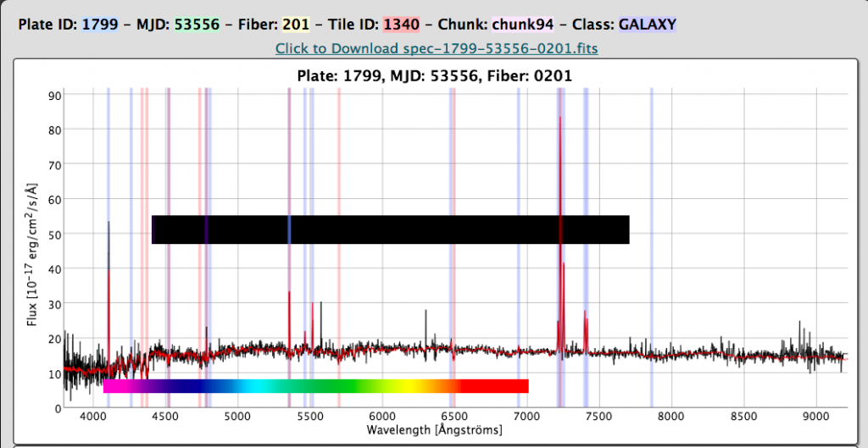This screenshot has width=868, height=448.
Task: Pick the yellow section of the rainbow bar
Action: point(407,386)
